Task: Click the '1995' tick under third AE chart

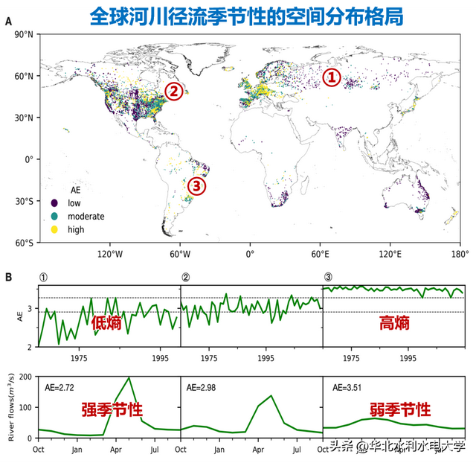Action: [408, 358]
